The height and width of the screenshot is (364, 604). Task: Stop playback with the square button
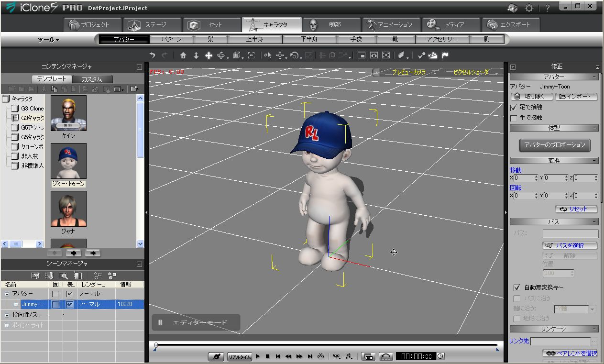point(268,356)
